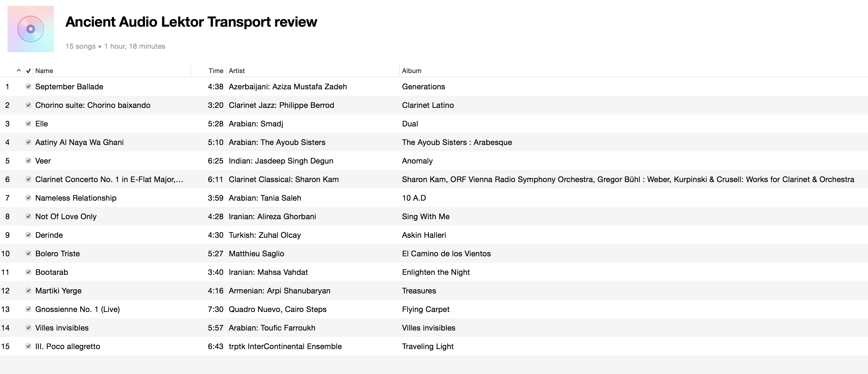Screen dimensions: 868x374
Task: Uncheck the September Ballade checkbox
Action: tap(28, 86)
